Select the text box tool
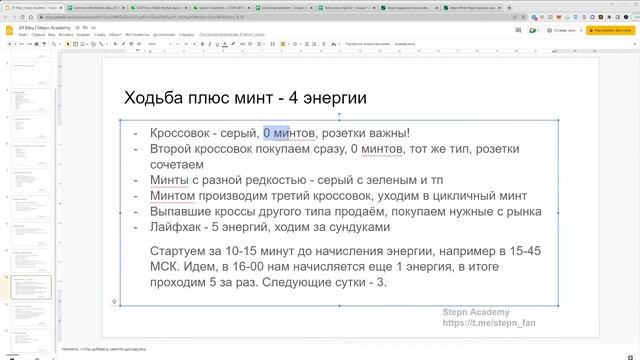 [x=75, y=44]
